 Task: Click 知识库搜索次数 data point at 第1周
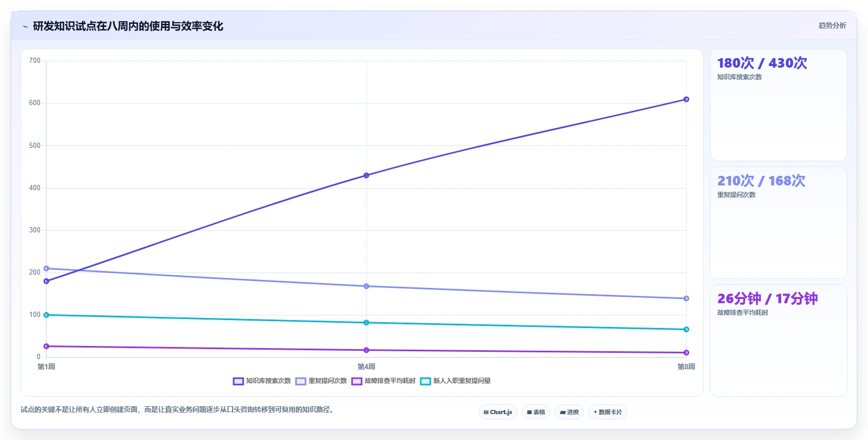[x=47, y=281]
